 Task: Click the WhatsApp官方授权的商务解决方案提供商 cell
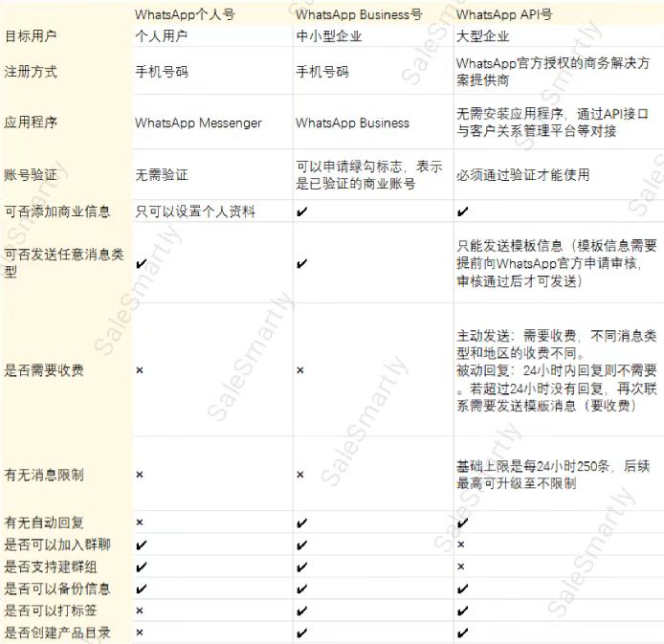tap(553, 72)
